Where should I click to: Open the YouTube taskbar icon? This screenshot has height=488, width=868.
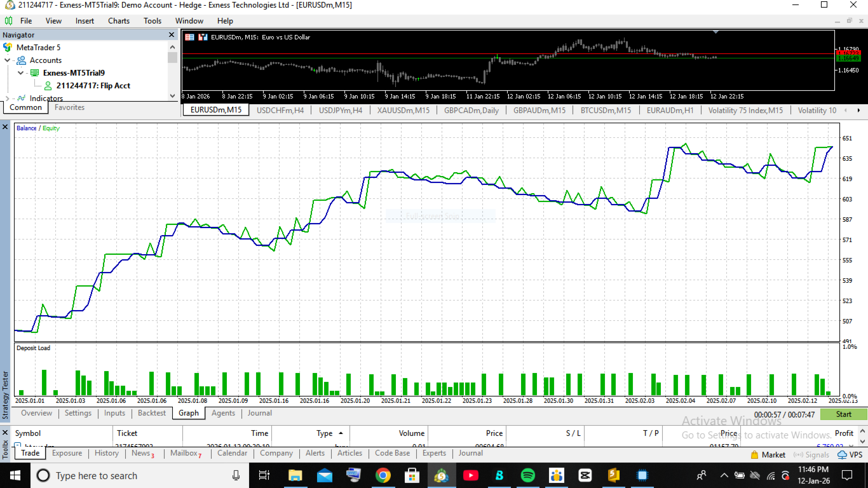click(470, 475)
